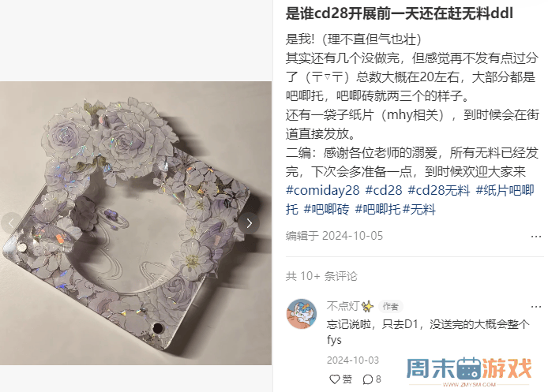548x392 pixels.
Task: Open username 不点灯 profile
Action: click(x=343, y=306)
